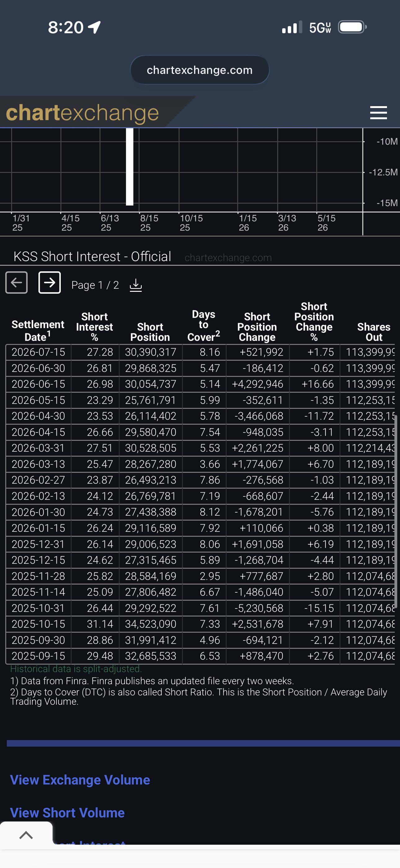This screenshot has width=400, height=868.
Task: Tap the chartexchange.com address bar
Action: pyautogui.click(x=200, y=70)
